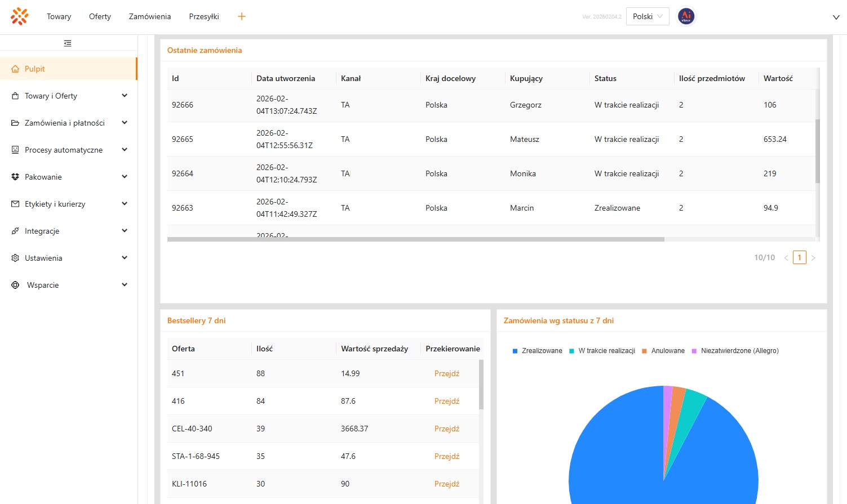Image resolution: width=847 pixels, height=504 pixels.
Task: Click the Etykiety i kurierzy envelope icon
Action: (x=15, y=204)
